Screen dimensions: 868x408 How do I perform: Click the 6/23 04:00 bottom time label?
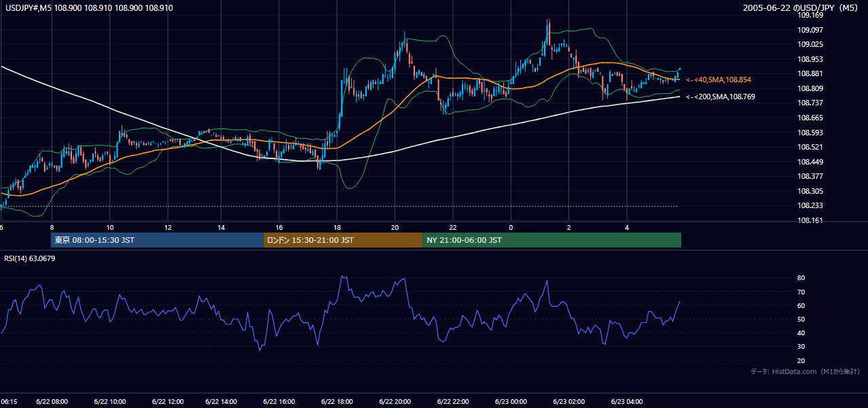click(x=627, y=401)
